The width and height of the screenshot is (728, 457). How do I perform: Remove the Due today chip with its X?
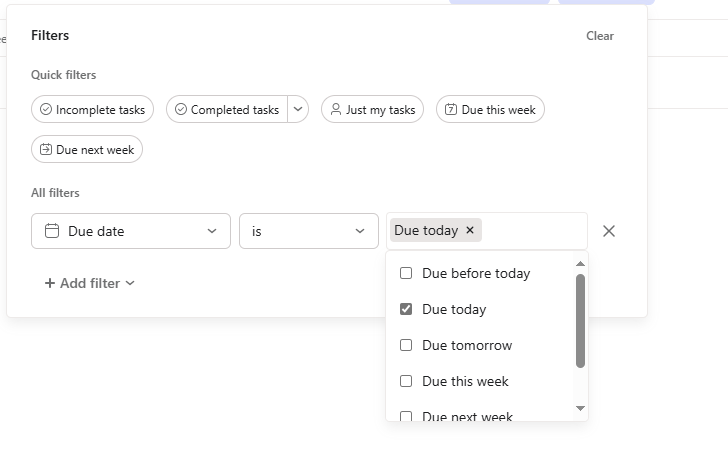click(470, 230)
